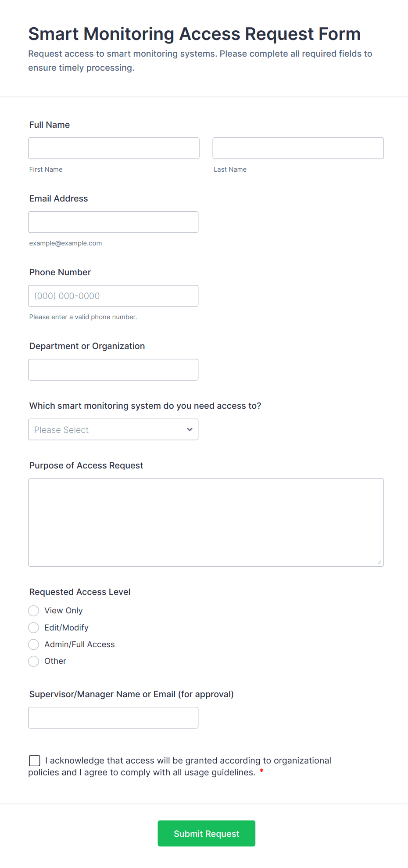This screenshot has width=408, height=868.
Task: Pick the Other access level option
Action: (x=34, y=661)
